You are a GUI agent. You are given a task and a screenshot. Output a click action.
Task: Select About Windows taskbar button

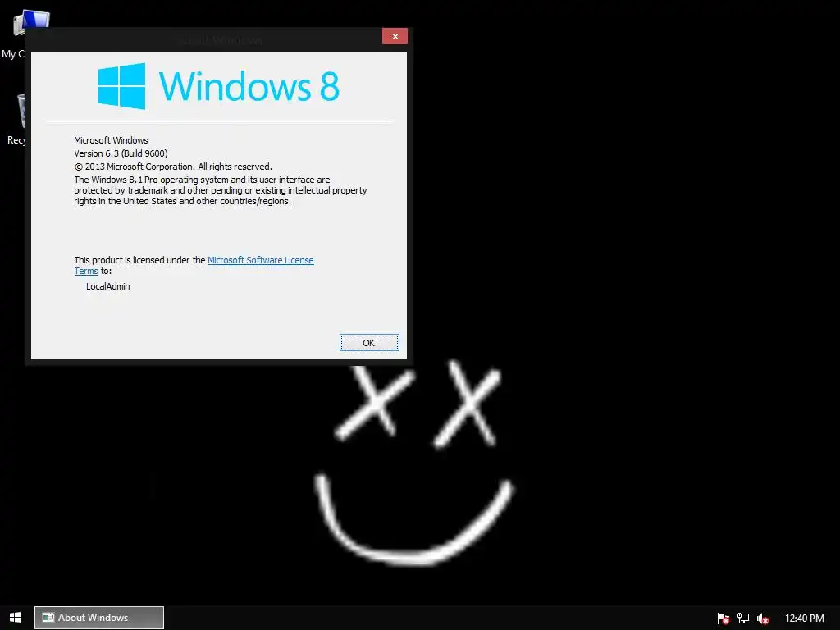(x=99, y=618)
